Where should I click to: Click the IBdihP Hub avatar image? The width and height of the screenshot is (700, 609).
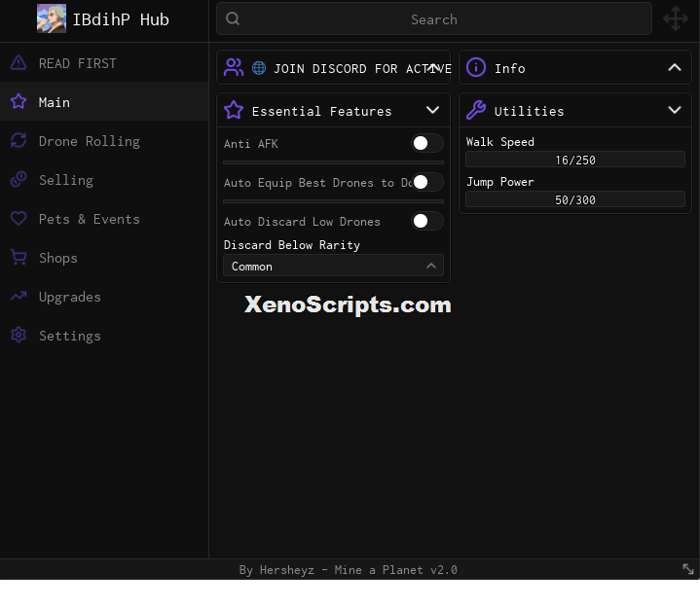click(x=52, y=18)
